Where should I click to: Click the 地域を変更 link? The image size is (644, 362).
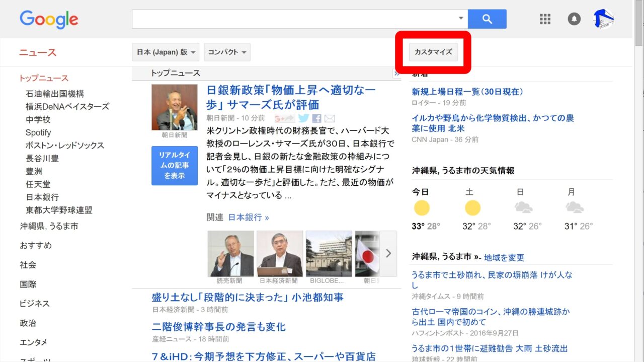504,257
